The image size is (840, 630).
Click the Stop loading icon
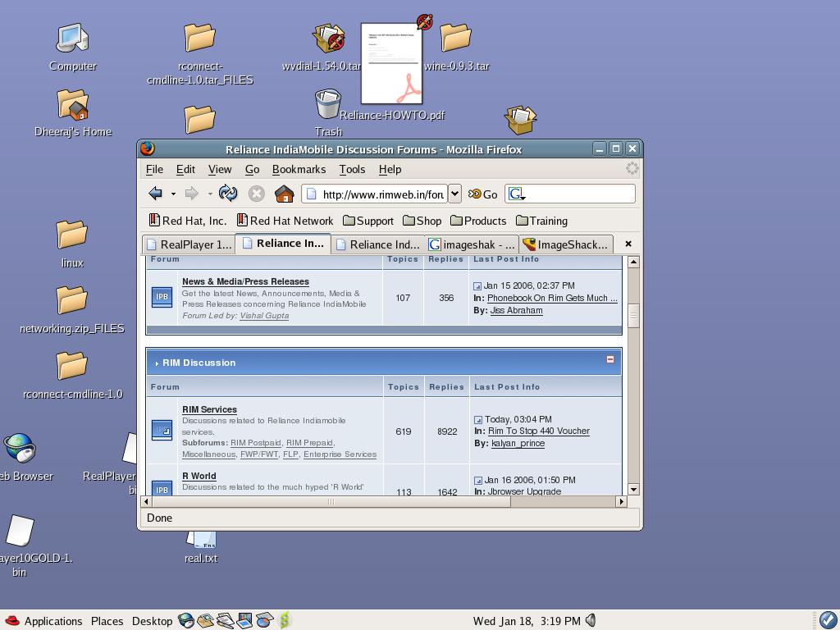(x=257, y=194)
